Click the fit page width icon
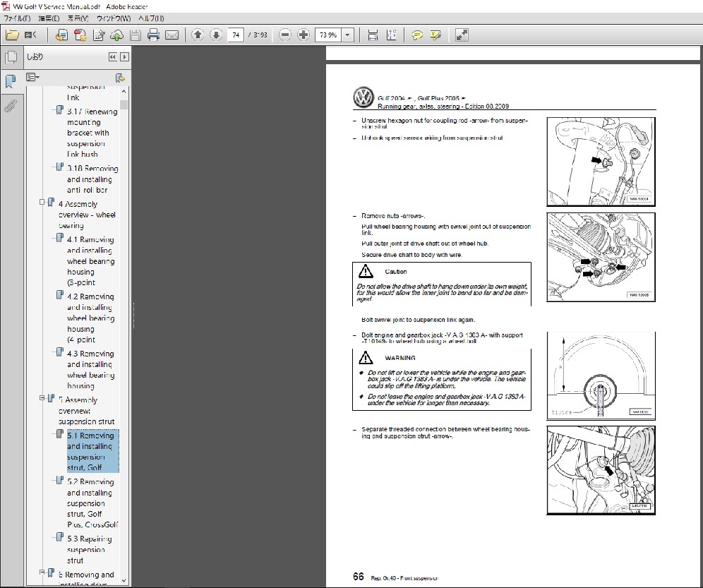The height and width of the screenshot is (588, 703). 373,35
